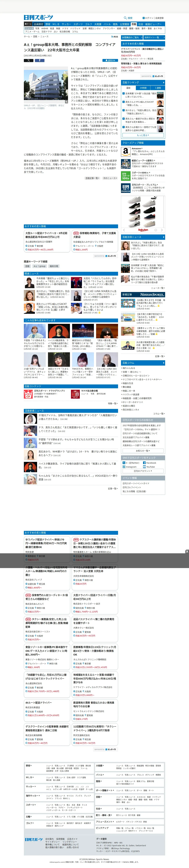
Task: Open the green 日刊スポーツ SDGs icon
Action: pyautogui.click(x=125, y=176)
